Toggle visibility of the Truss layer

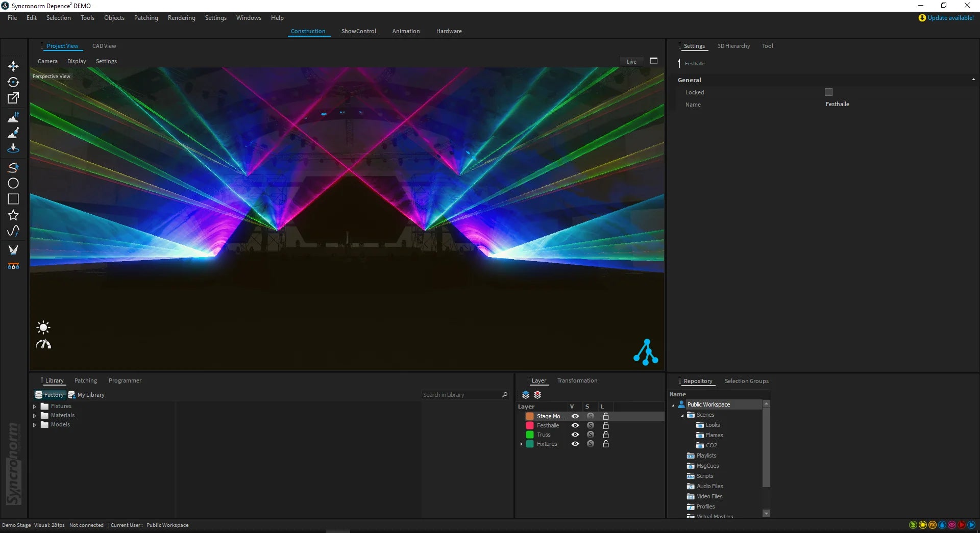(x=575, y=435)
